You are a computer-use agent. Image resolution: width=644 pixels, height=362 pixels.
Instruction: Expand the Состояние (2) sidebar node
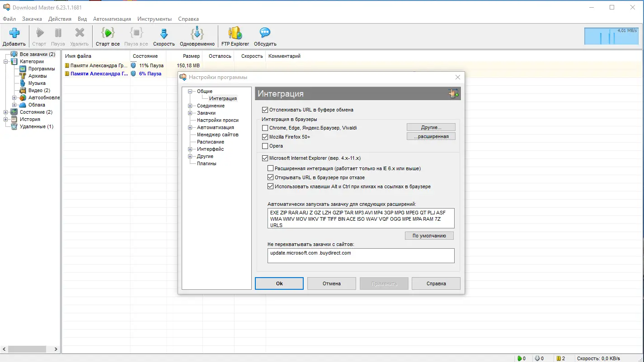pos(6,112)
